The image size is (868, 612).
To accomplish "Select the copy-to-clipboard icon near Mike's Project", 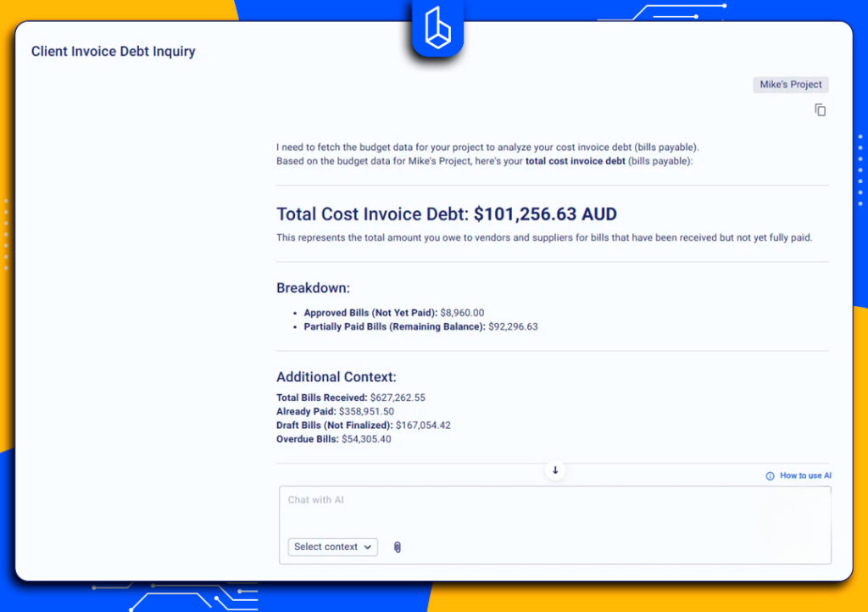I will pyautogui.click(x=820, y=109).
